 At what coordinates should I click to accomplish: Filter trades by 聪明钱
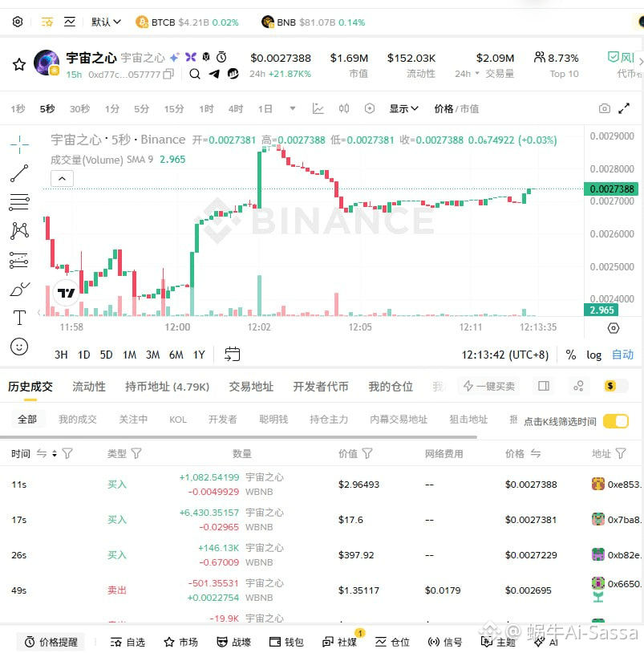(x=273, y=420)
